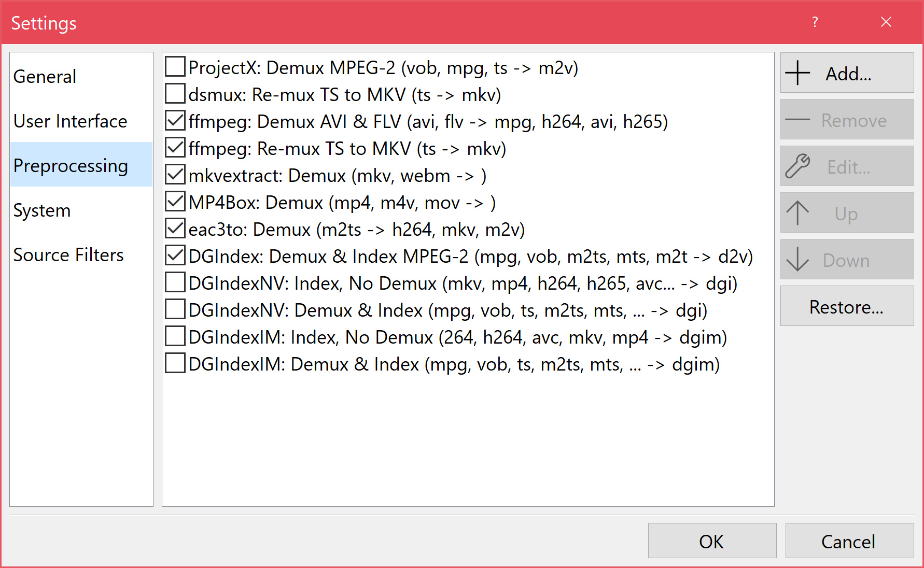Click the down arrow icon
924x568 pixels.
[x=797, y=259]
